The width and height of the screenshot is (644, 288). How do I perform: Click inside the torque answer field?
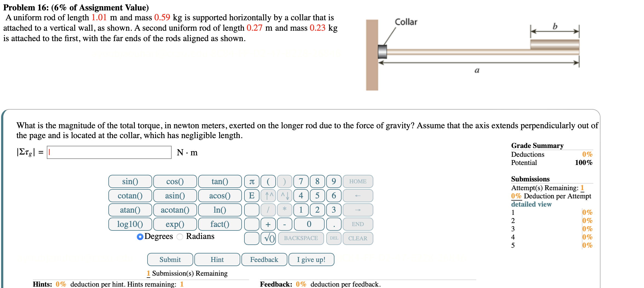click(x=108, y=153)
